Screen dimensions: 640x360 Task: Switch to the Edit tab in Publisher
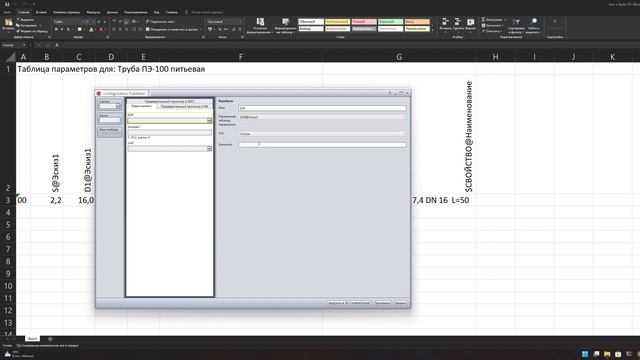click(142, 106)
